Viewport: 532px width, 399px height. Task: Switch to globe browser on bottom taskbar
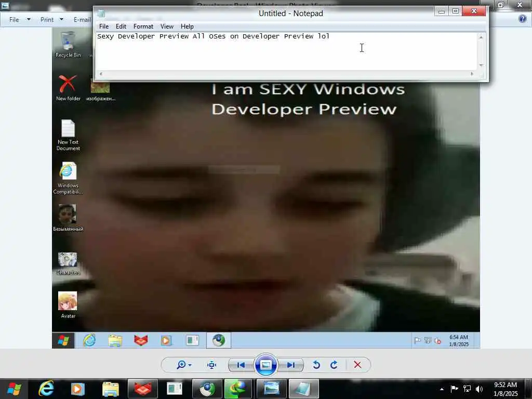pos(207,389)
